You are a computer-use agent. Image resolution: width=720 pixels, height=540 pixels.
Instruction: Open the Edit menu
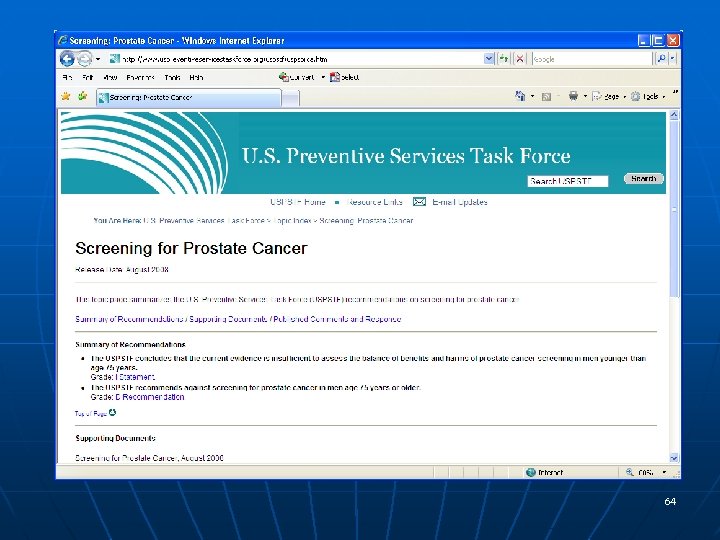click(87, 78)
